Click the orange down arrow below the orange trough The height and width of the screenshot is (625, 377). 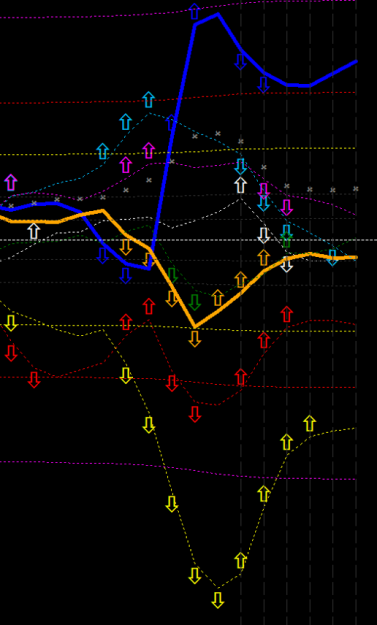[x=194, y=339]
